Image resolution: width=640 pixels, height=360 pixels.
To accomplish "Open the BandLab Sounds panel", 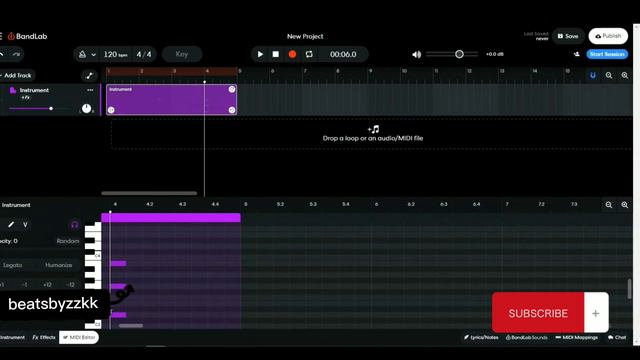I will [x=527, y=338].
